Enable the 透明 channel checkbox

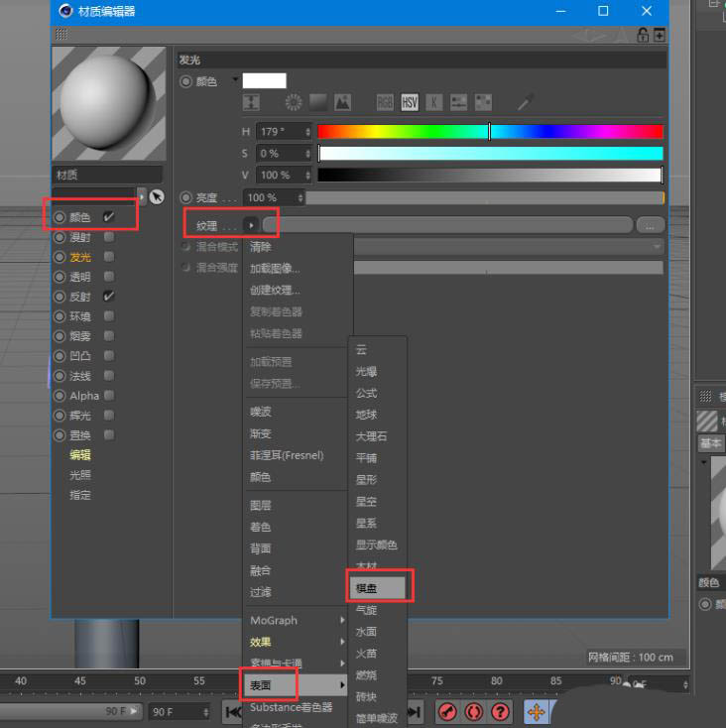tap(109, 277)
